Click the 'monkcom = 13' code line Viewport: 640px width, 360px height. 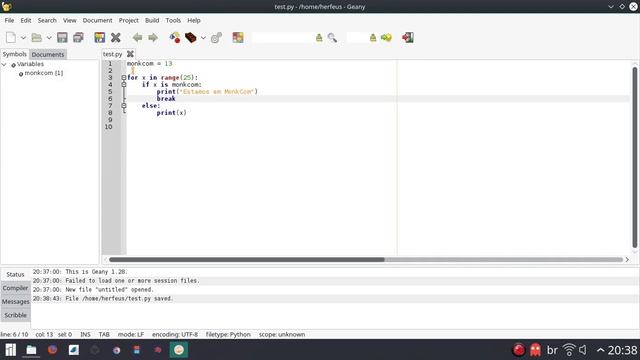click(x=149, y=64)
